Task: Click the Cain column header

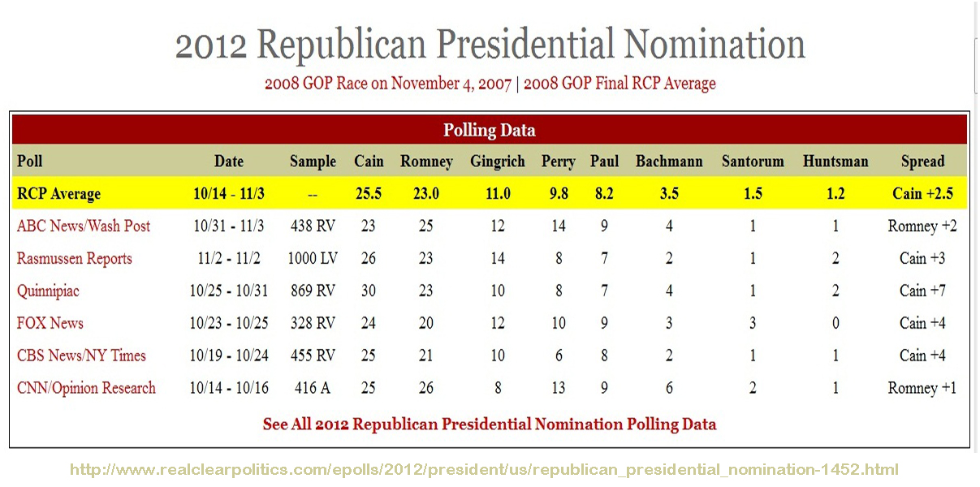Action: coord(369,162)
